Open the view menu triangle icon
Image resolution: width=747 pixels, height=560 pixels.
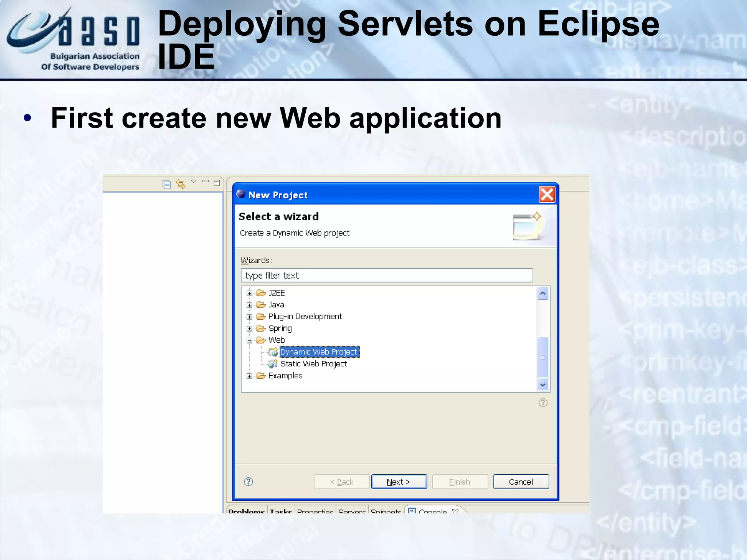coord(194,182)
